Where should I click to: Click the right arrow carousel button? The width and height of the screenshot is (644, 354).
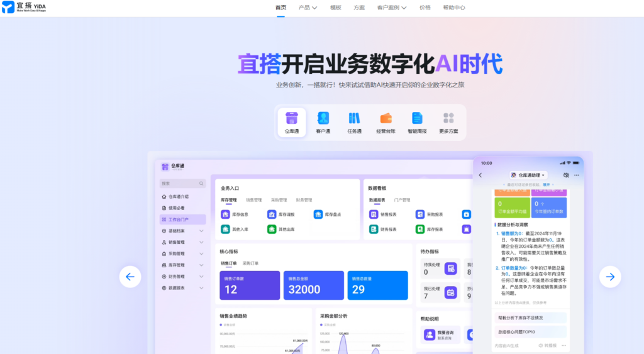click(609, 277)
